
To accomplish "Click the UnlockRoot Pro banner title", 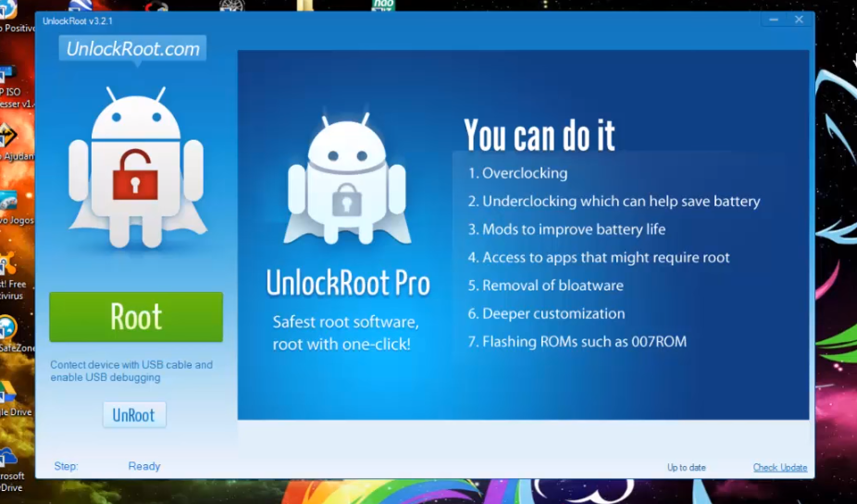I will tap(348, 283).
